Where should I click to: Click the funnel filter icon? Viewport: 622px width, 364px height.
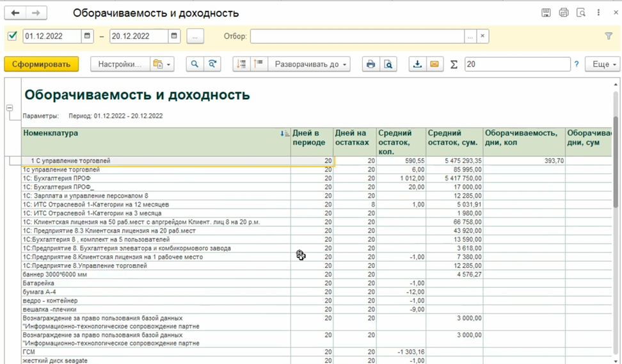609,36
